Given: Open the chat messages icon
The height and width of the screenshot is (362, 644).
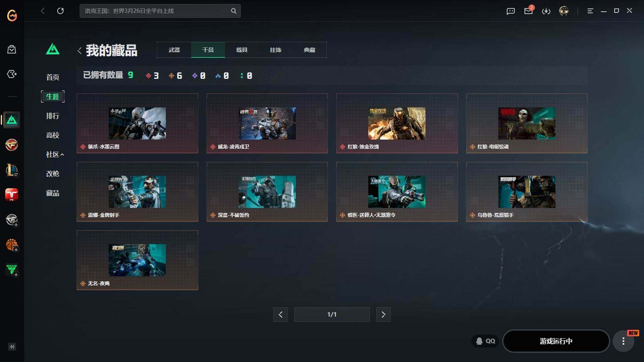Looking at the screenshot, I should pos(511,11).
